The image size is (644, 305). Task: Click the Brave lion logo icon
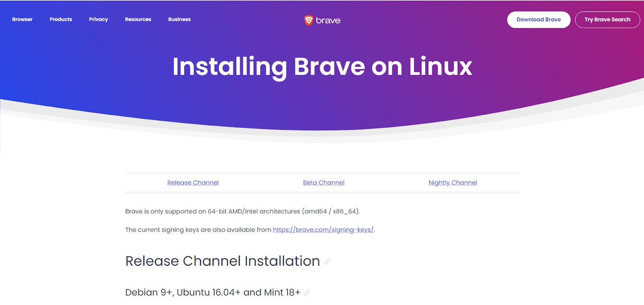click(309, 20)
